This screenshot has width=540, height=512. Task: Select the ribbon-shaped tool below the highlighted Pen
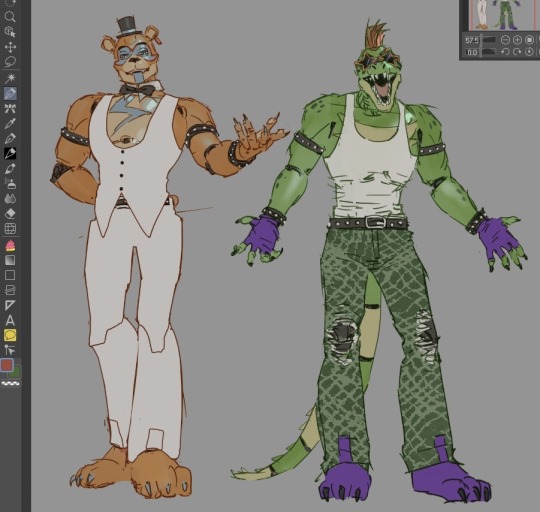click(10, 108)
